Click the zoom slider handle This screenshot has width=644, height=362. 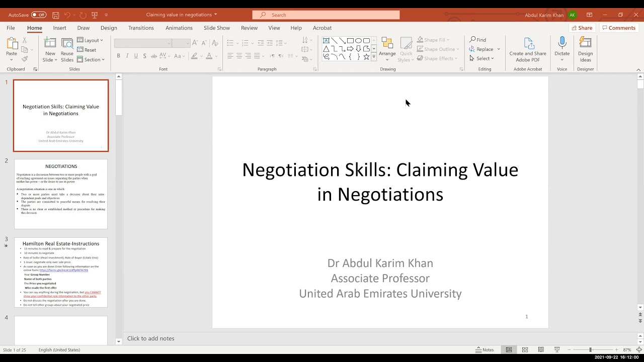pyautogui.click(x=591, y=350)
